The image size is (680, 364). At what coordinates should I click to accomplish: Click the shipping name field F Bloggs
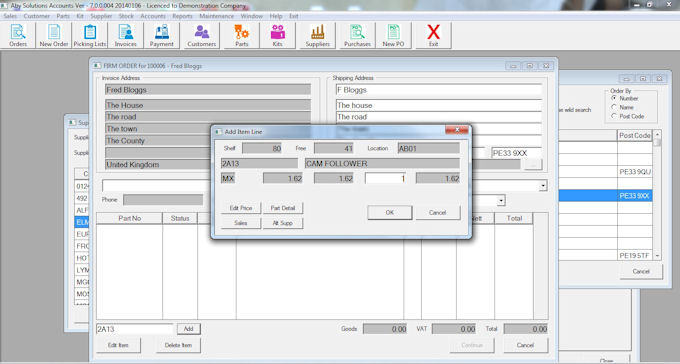tap(438, 90)
